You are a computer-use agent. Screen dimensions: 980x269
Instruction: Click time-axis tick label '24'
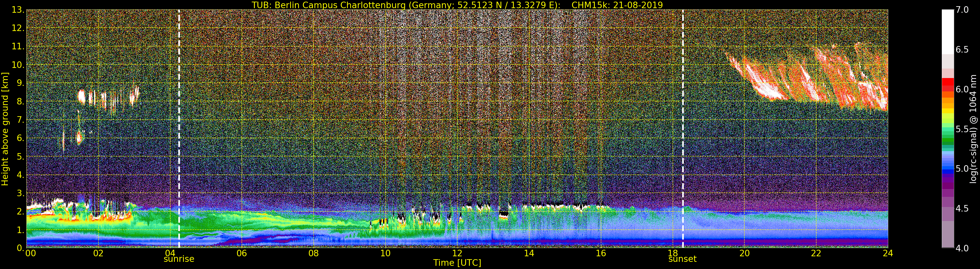pyautogui.click(x=888, y=253)
